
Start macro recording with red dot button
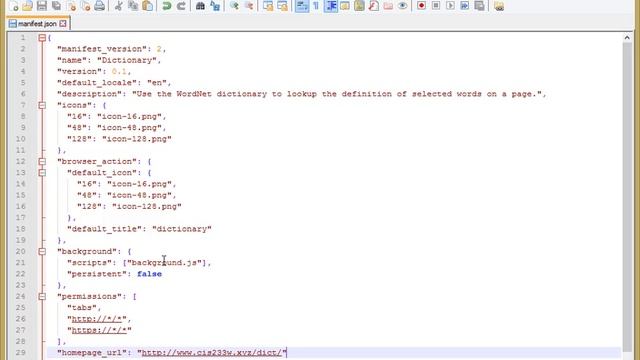(x=421, y=6)
